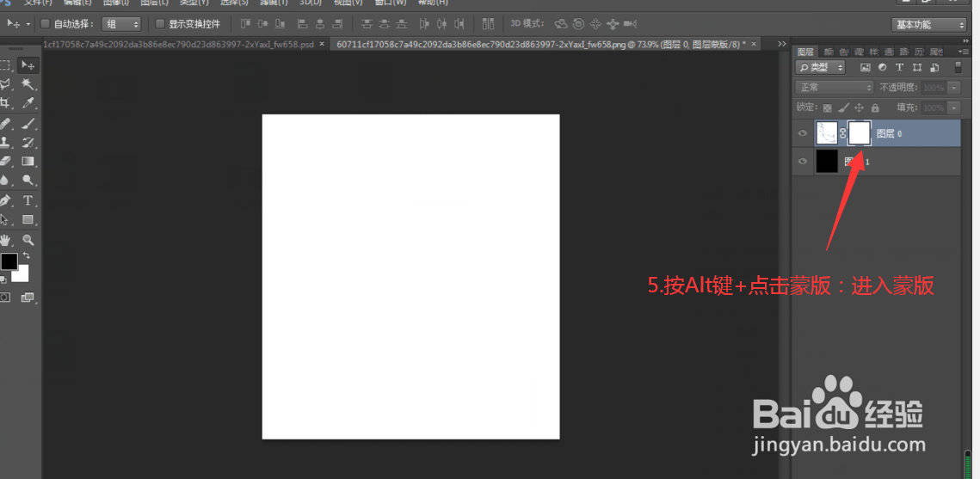
Task: Filter layers by shape layers
Action: pos(917,67)
